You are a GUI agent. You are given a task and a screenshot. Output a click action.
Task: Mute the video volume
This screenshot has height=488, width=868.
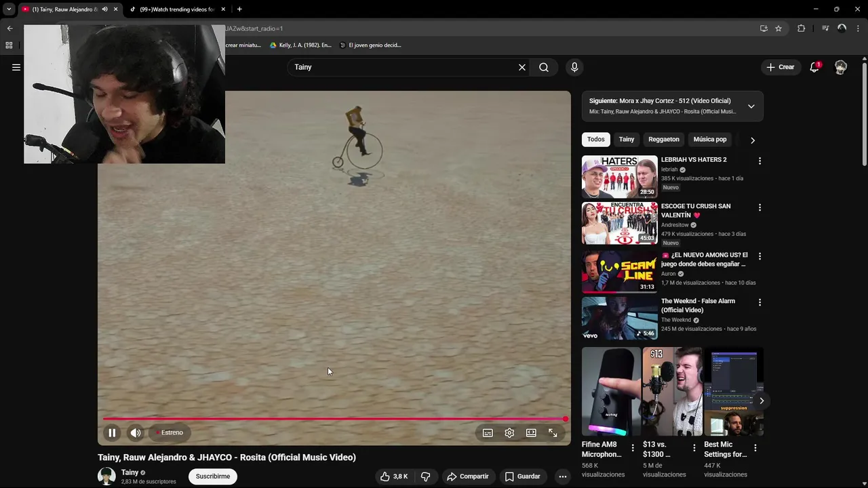[136, 432]
